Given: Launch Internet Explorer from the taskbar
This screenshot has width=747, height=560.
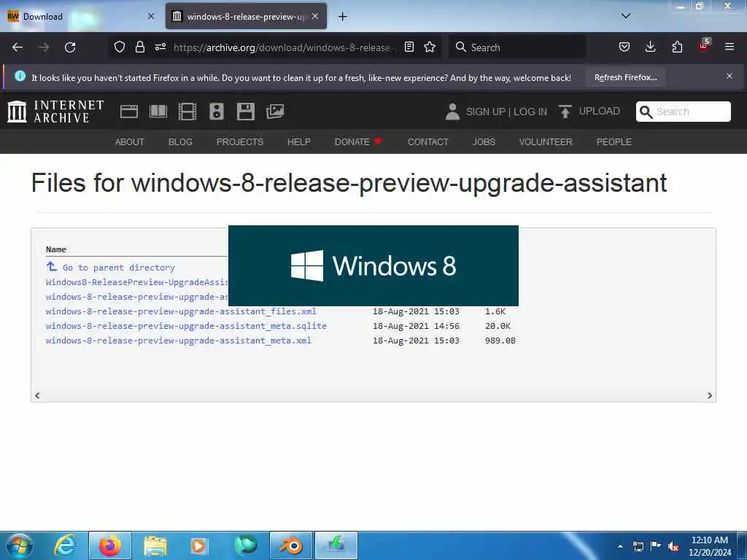Looking at the screenshot, I should 65,545.
